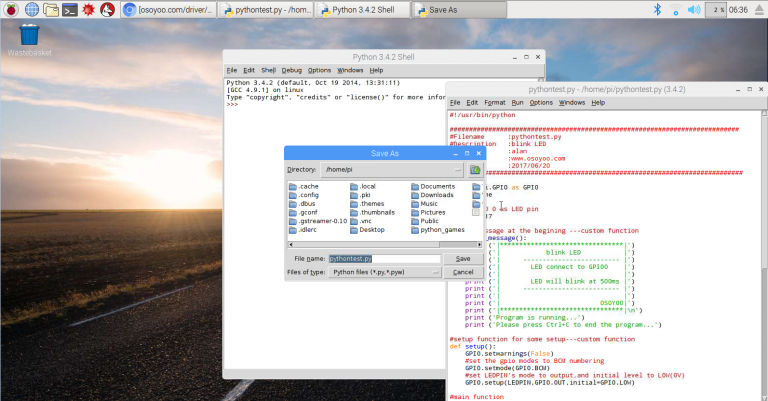Go up to parent directory icon
768x401 pixels.
coord(476,171)
